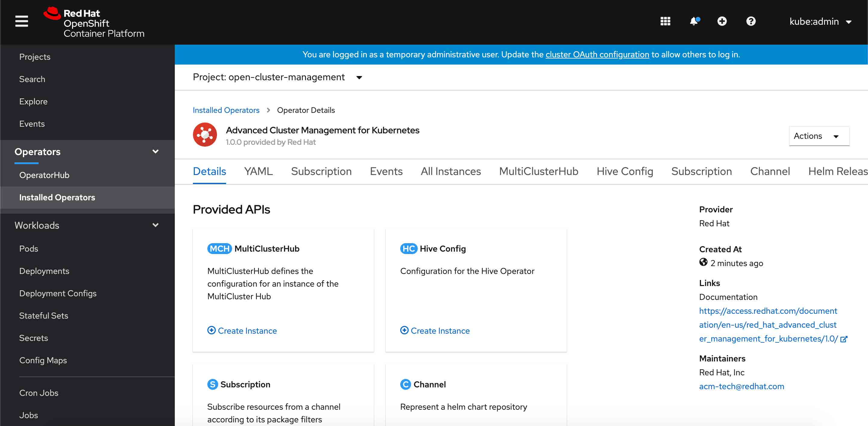868x426 pixels.
Task: Open the quick-create plus icon
Action: pos(722,21)
